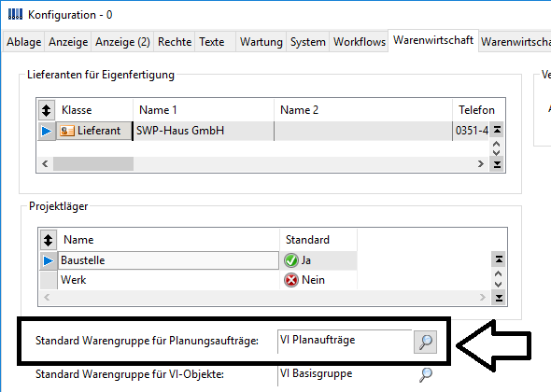Click the Baustelle row selector arrow
Viewport: 551px width, 392px height.
(49, 260)
